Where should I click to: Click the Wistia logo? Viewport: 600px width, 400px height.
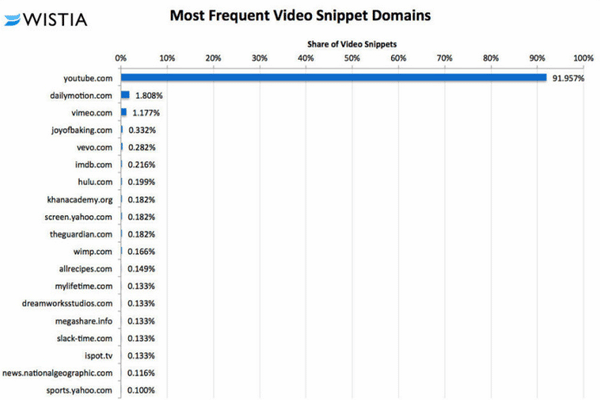coord(46,20)
